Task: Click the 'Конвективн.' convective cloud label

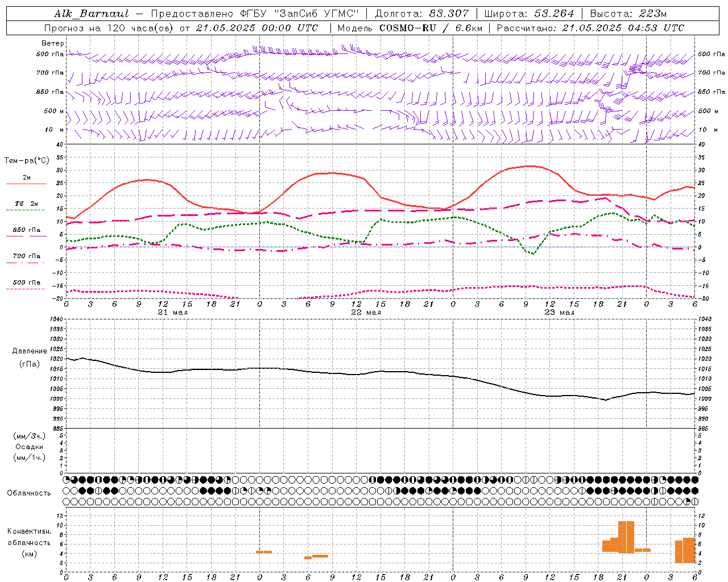Action: tap(30, 531)
